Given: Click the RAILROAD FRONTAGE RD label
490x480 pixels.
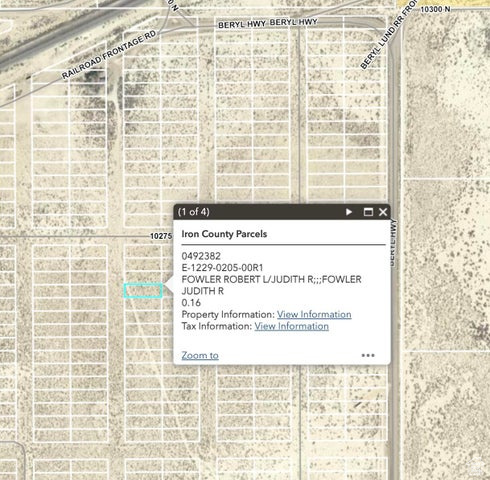Looking at the screenshot, I should pos(109,55).
